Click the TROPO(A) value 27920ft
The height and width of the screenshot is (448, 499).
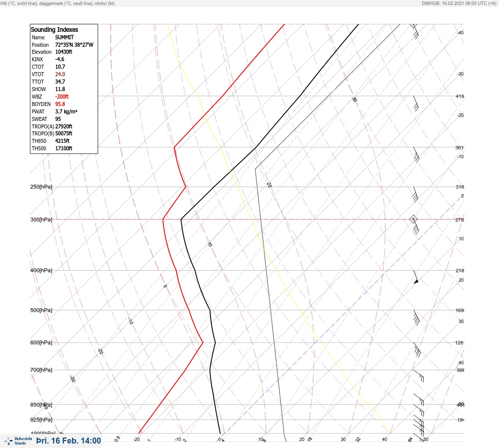(x=64, y=126)
